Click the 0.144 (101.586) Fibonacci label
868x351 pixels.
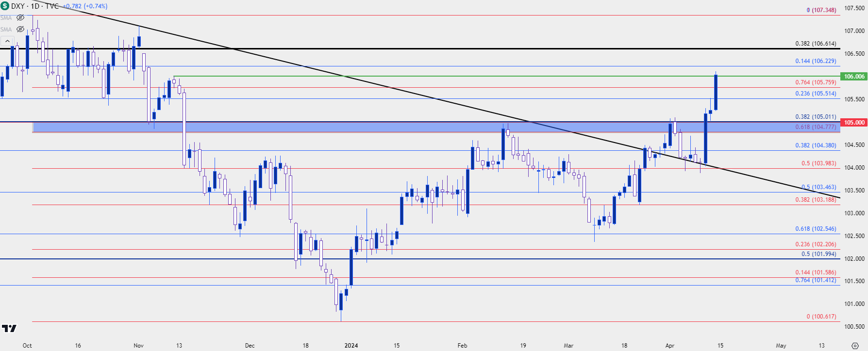(816, 272)
